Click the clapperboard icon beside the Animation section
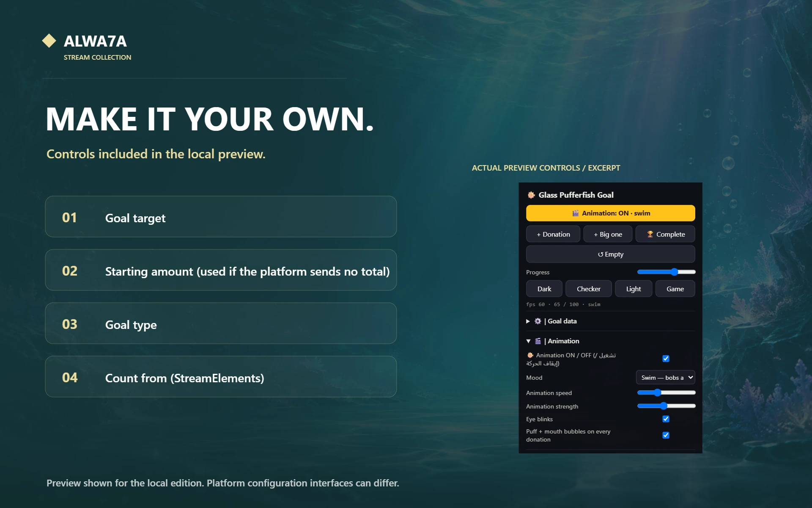812x508 pixels. point(538,341)
